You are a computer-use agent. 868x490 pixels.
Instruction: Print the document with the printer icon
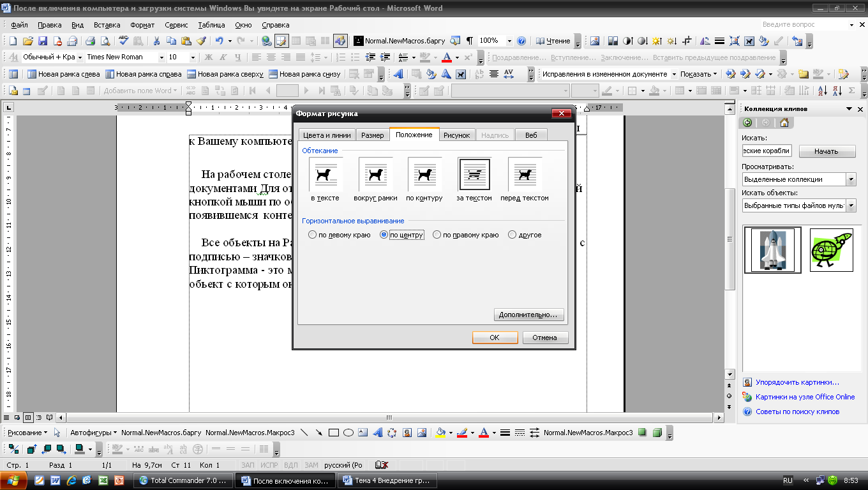tap(90, 41)
